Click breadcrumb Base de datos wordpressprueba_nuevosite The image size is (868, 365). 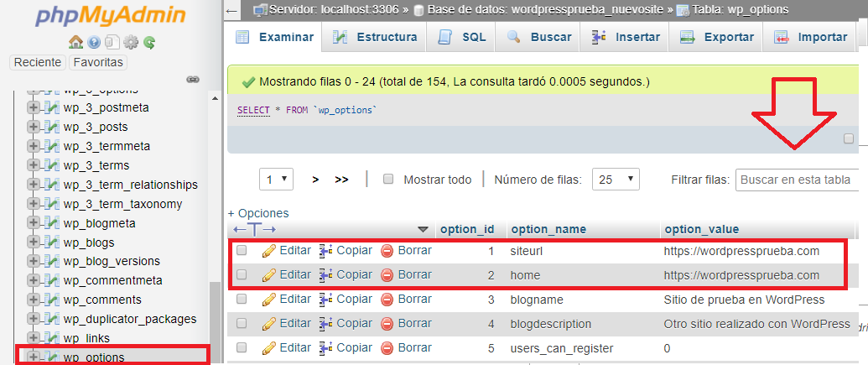click(x=543, y=10)
